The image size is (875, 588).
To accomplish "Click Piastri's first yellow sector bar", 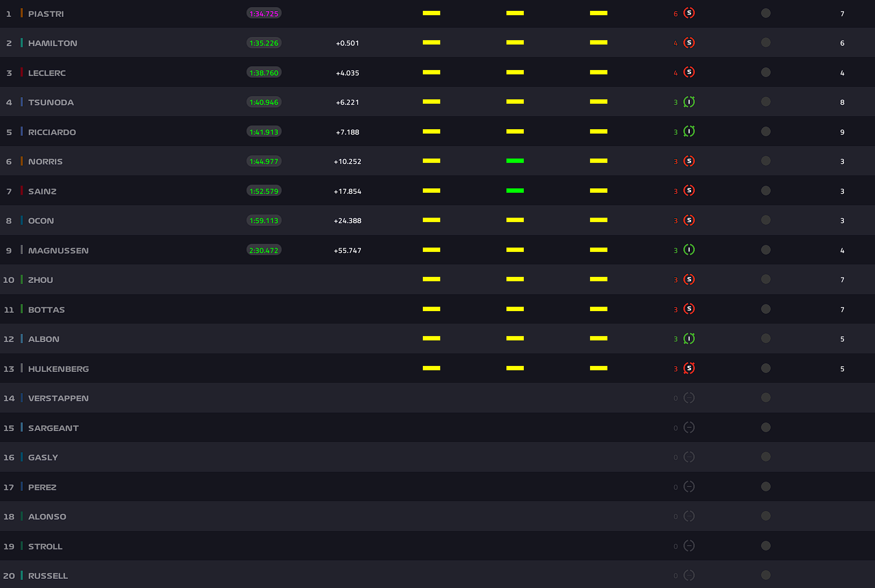I will [432, 13].
